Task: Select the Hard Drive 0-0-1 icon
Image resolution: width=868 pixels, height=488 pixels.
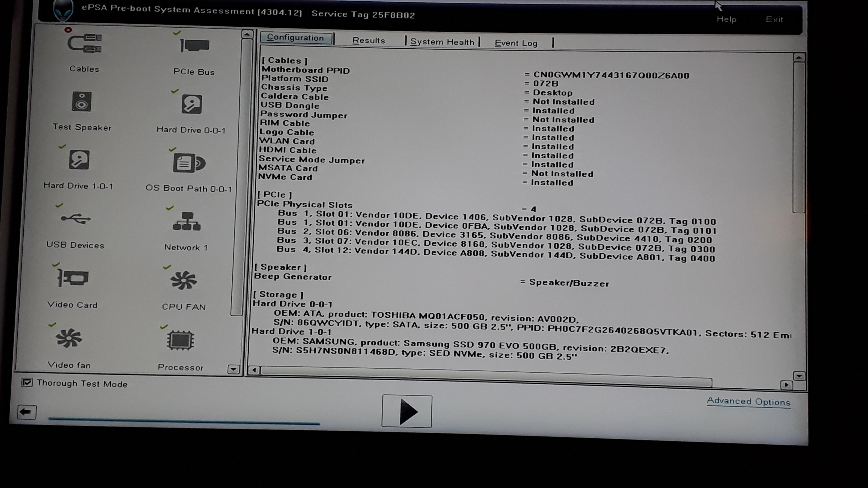Action: (192, 104)
